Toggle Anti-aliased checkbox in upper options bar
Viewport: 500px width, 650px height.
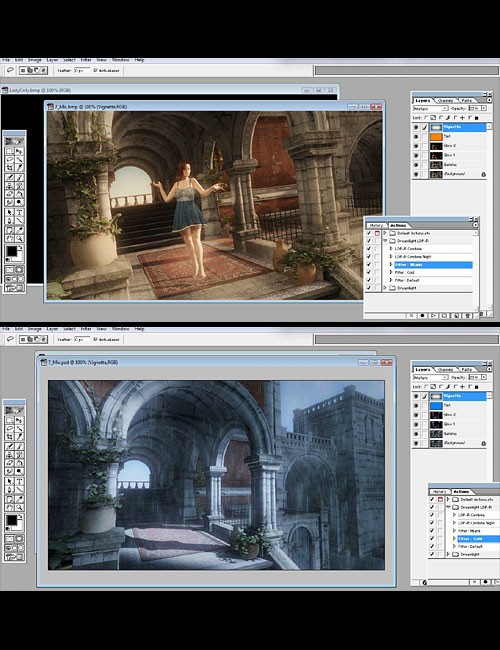pos(95,70)
